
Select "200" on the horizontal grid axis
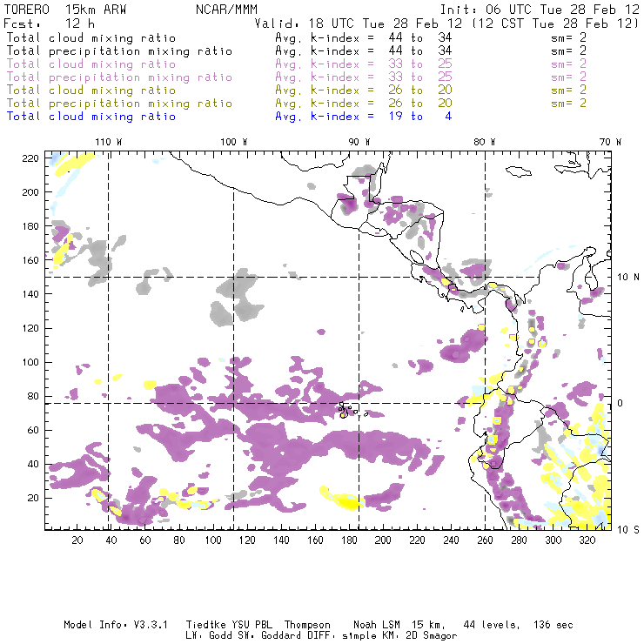pos(383,540)
